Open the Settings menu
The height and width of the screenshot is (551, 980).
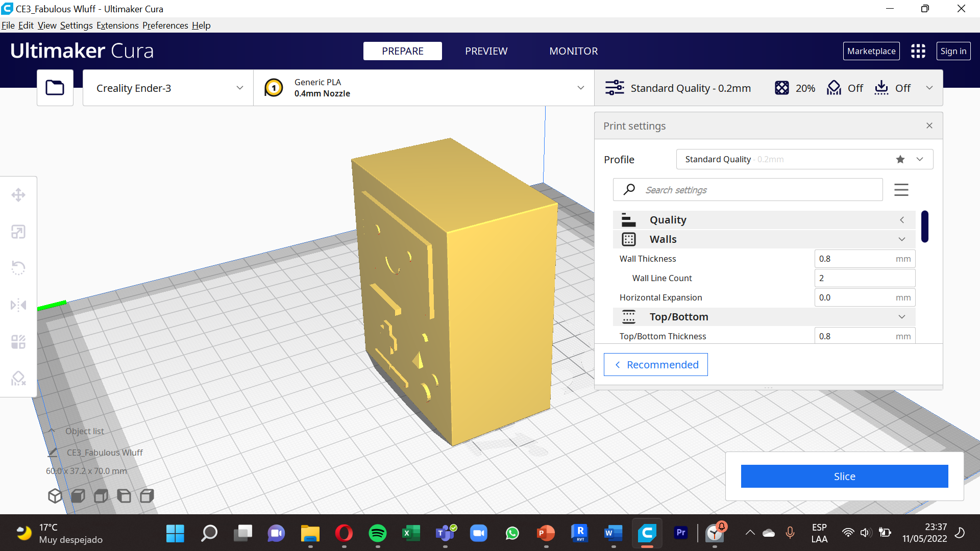point(76,26)
